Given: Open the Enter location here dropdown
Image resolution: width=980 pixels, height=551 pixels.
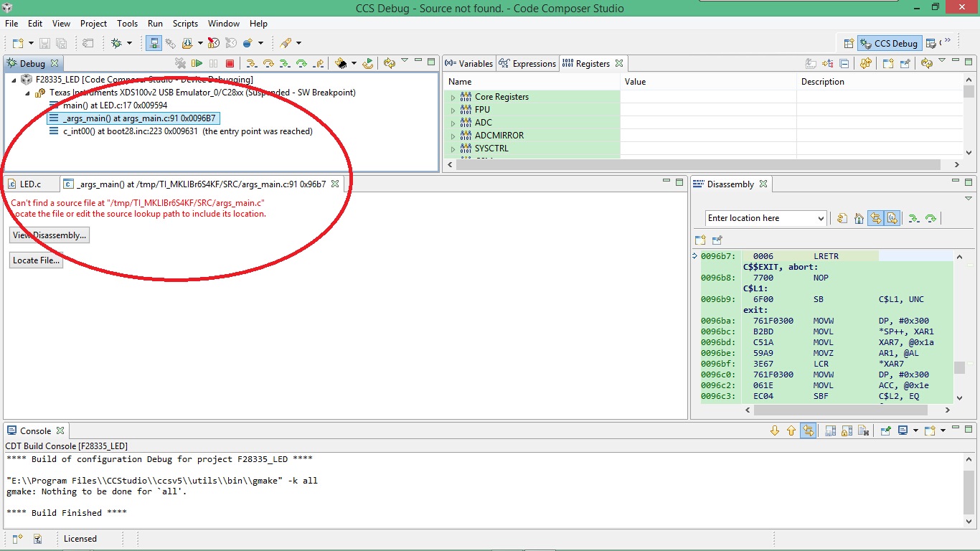Looking at the screenshot, I should point(821,218).
